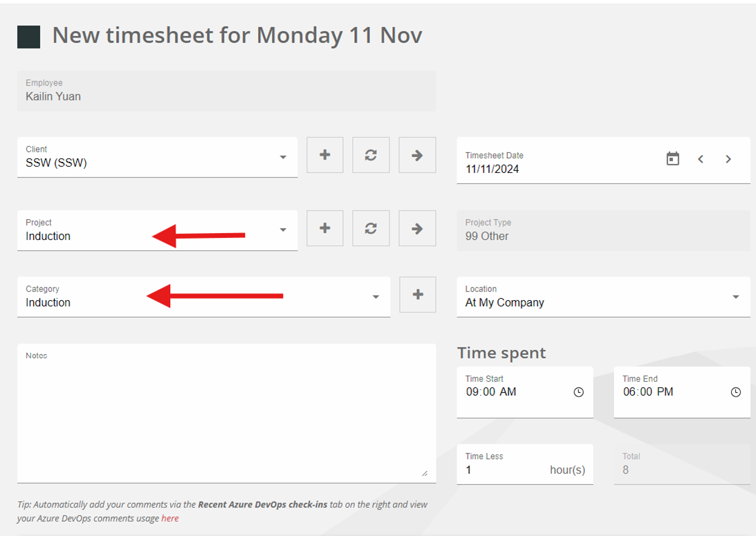Refresh the Client list

click(x=371, y=155)
